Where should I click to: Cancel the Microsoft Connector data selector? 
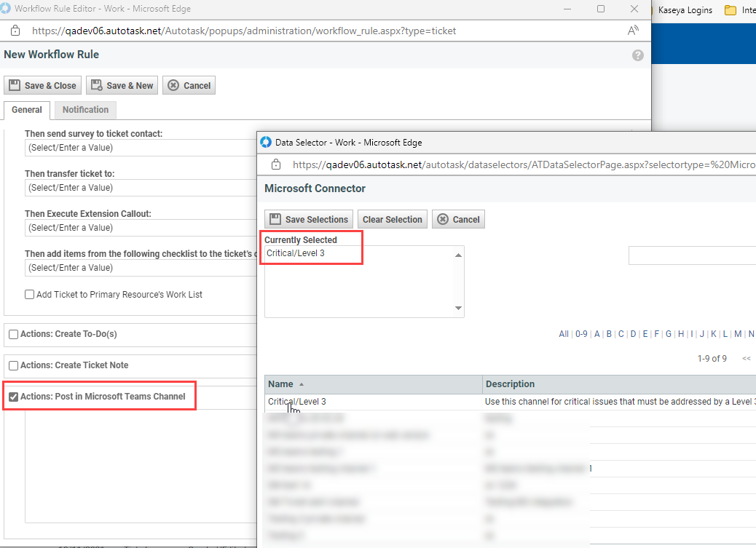458,219
